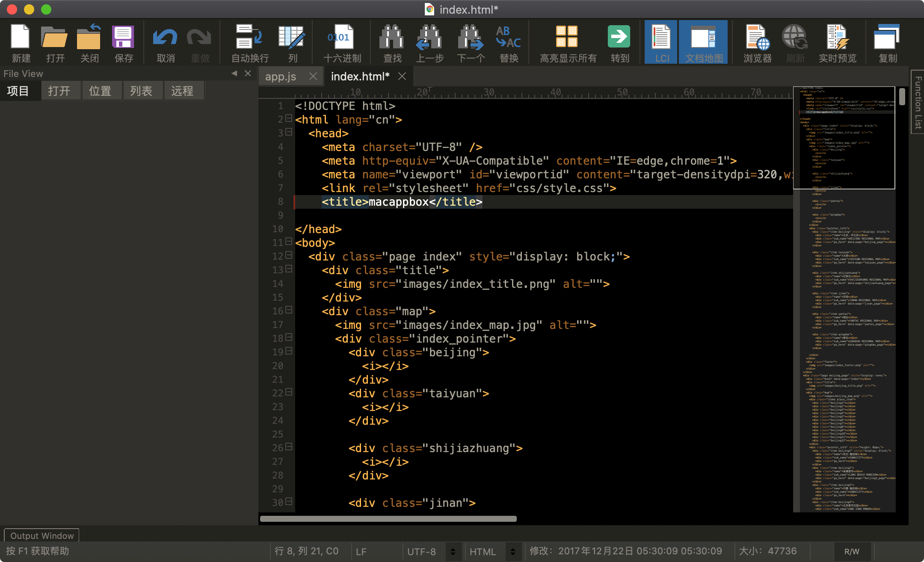Collapse jinan div fold on line 30

289,502
